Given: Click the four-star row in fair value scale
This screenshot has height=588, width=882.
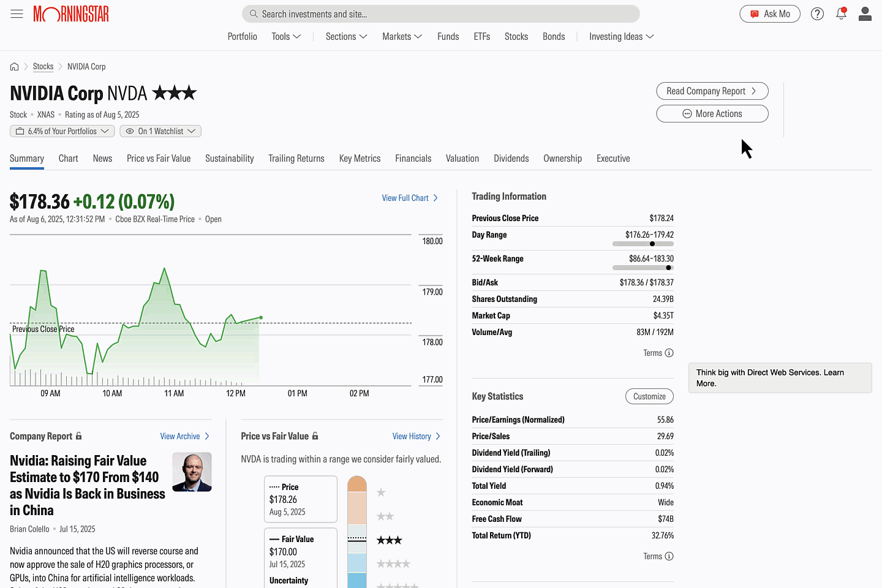Looking at the screenshot, I should point(393,563).
